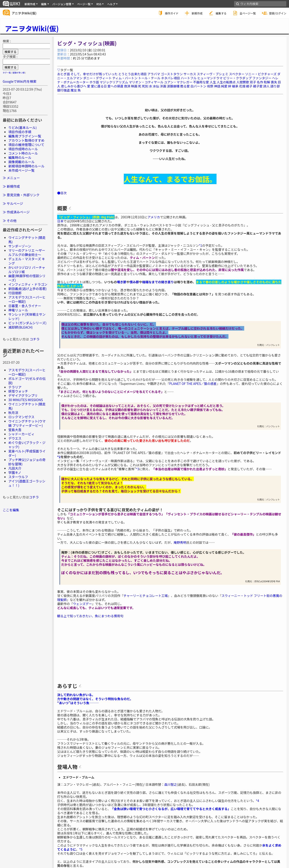Image resolution: width=289 pixels, height=868 pixels.
Task: Open 滅却師(BLEACH) link
Action: pyautogui.click(x=20, y=327)
